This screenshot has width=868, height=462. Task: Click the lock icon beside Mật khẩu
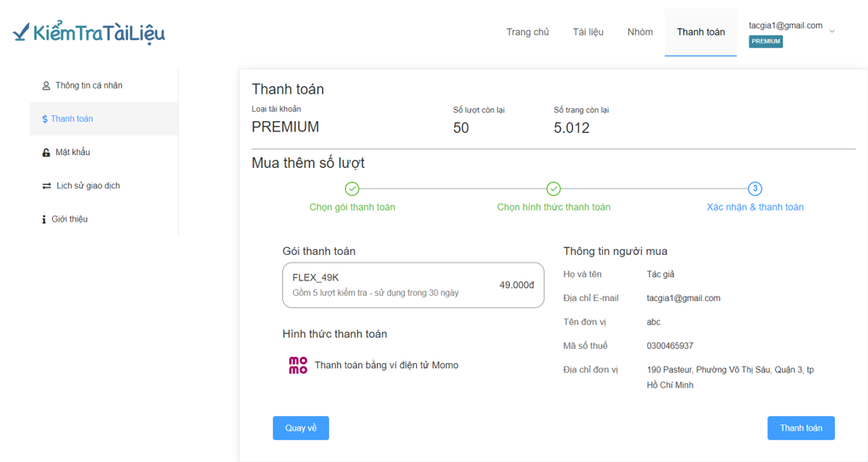pos(46,153)
